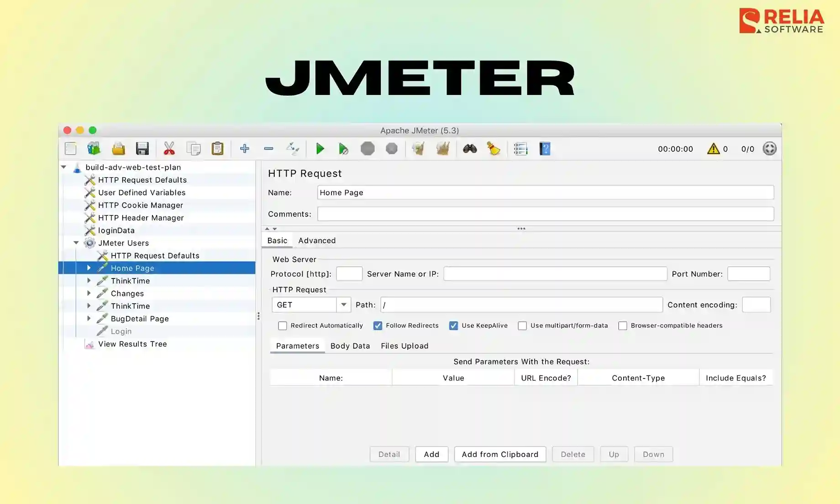Switch to the Advanced tab
The height and width of the screenshot is (504, 840).
point(317,241)
